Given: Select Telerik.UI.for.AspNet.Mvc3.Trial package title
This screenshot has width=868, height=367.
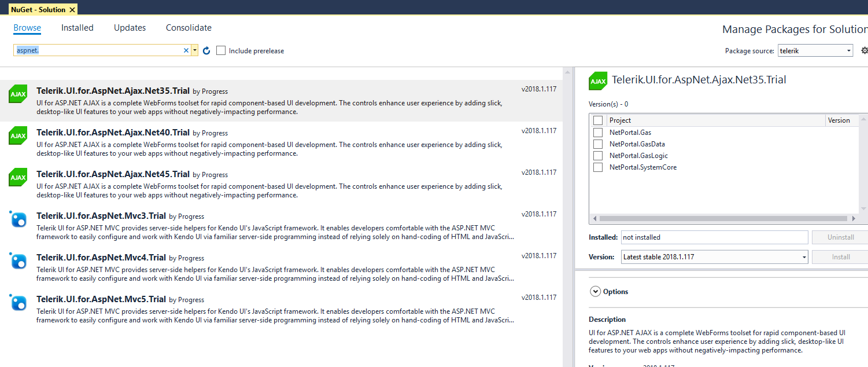Looking at the screenshot, I should pos(101,215).
